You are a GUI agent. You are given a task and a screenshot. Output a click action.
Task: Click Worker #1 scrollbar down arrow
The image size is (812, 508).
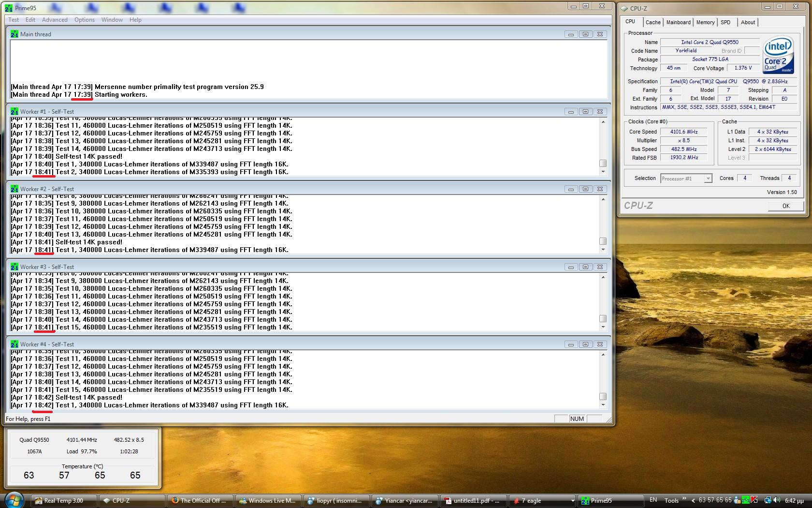pyautogui.click(x=603, y=172)
